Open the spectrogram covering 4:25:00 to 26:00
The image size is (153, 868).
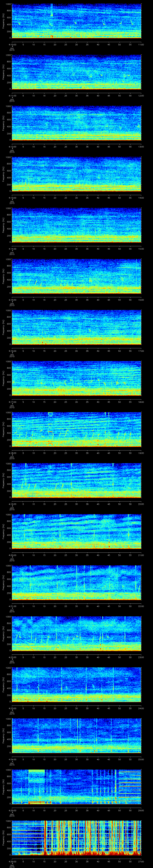tap(77, 786)
